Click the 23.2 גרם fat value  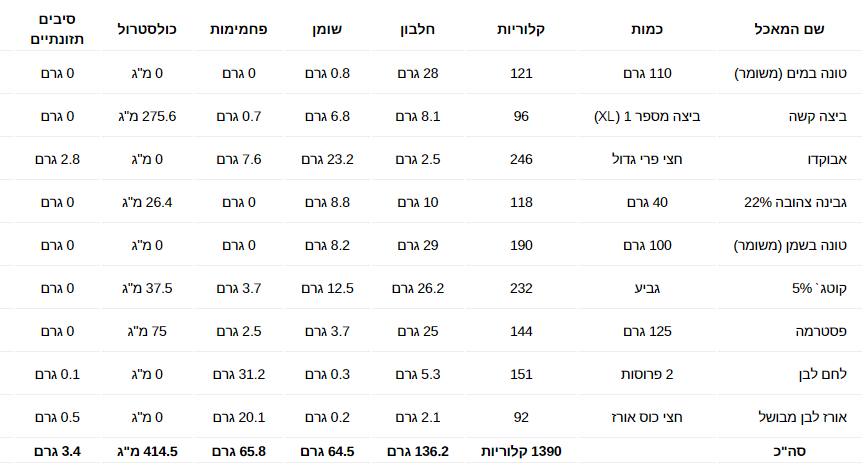point(327,159)
